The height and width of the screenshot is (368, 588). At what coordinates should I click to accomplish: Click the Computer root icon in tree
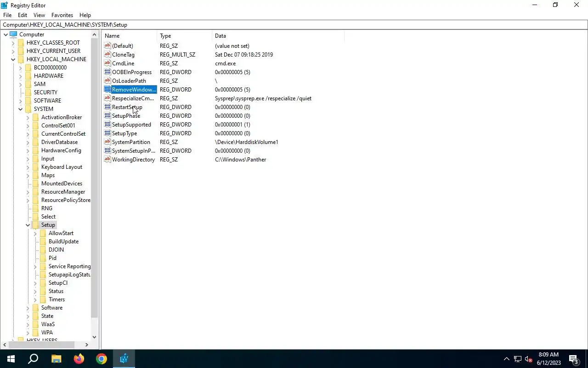[x=13, y=34]
